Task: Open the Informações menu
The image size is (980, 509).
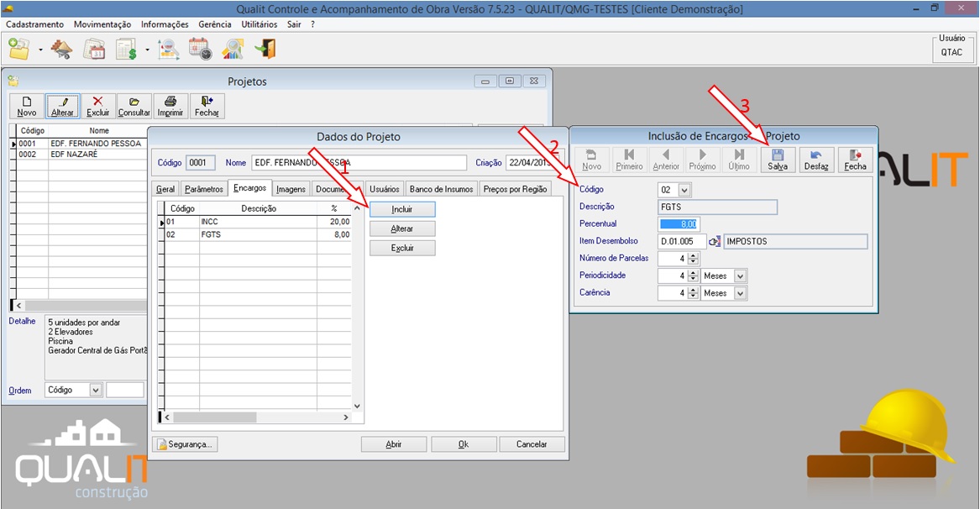Action: coord(165,24)
